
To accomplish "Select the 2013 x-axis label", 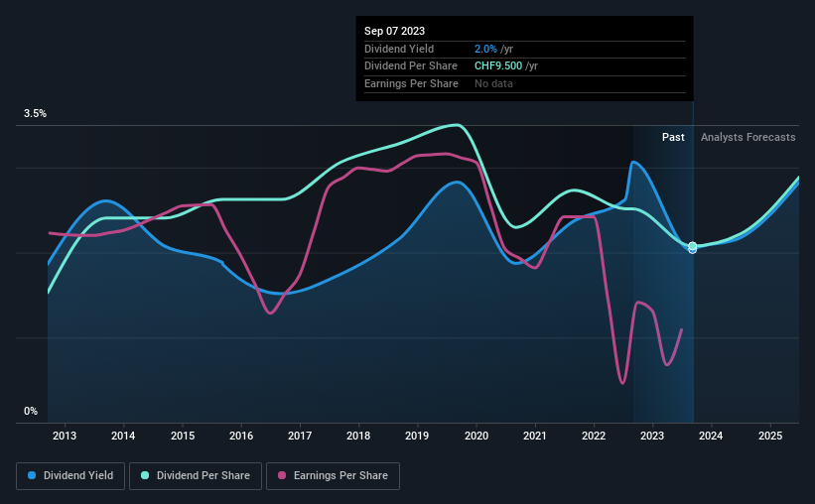I will click(65, 436).
